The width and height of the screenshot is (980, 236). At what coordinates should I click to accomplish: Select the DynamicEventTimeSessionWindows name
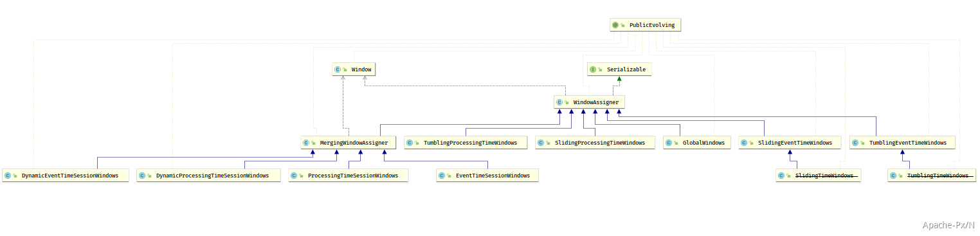(70, 176)
